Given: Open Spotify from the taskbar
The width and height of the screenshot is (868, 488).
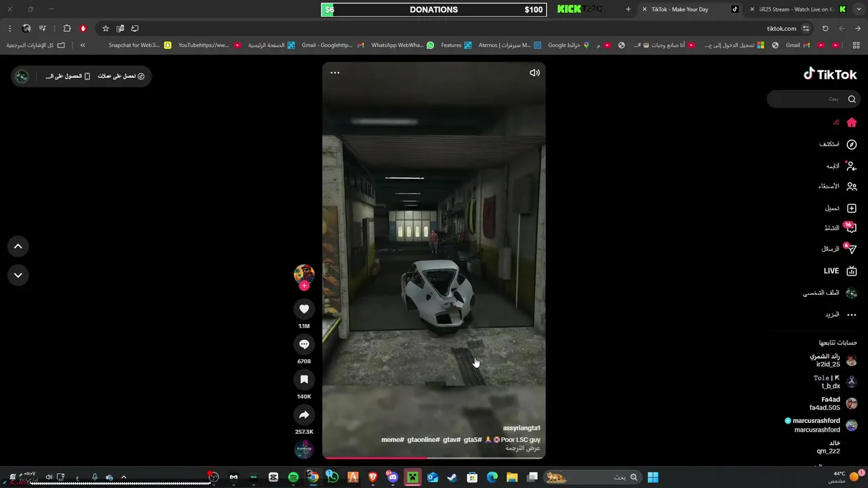Looking at the screenshot, I should pyautogui.click(x=293, y=477).
